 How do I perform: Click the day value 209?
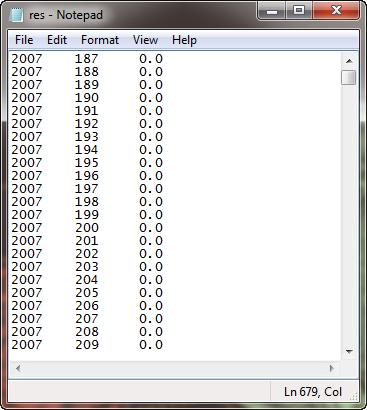[86, 345]
